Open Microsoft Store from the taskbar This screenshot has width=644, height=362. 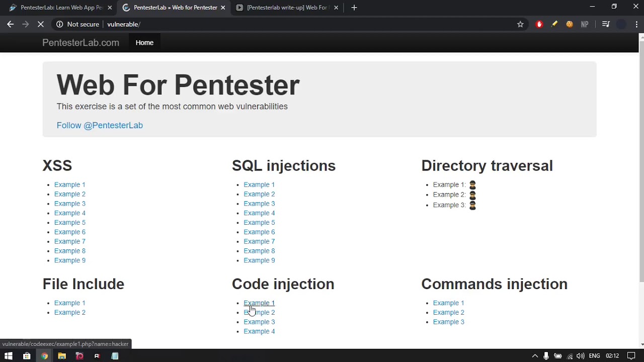click(27, 356)
